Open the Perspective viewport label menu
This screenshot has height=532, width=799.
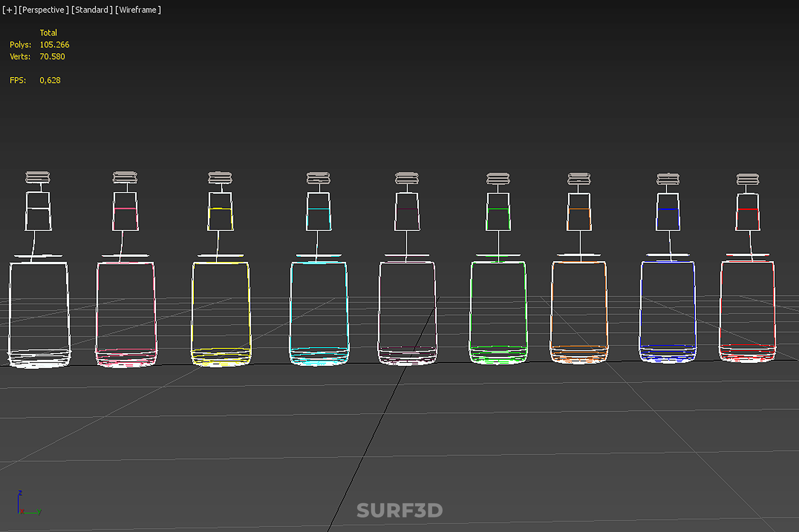(43, 10)
